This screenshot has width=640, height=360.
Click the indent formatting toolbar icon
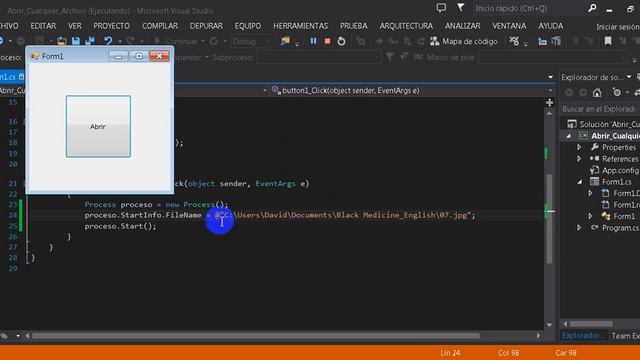pyautogui.click(x=556, y=41)
